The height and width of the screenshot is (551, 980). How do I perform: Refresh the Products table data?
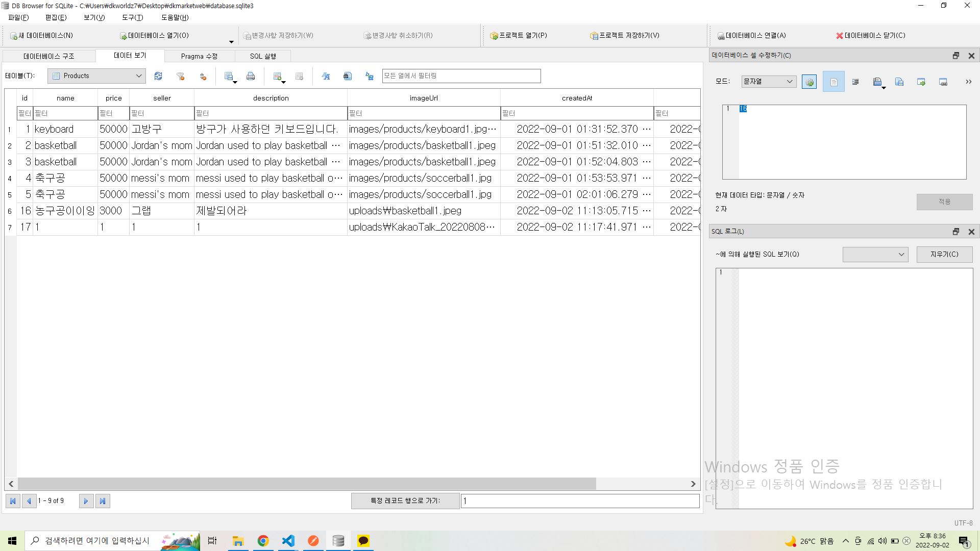[158, 77]
